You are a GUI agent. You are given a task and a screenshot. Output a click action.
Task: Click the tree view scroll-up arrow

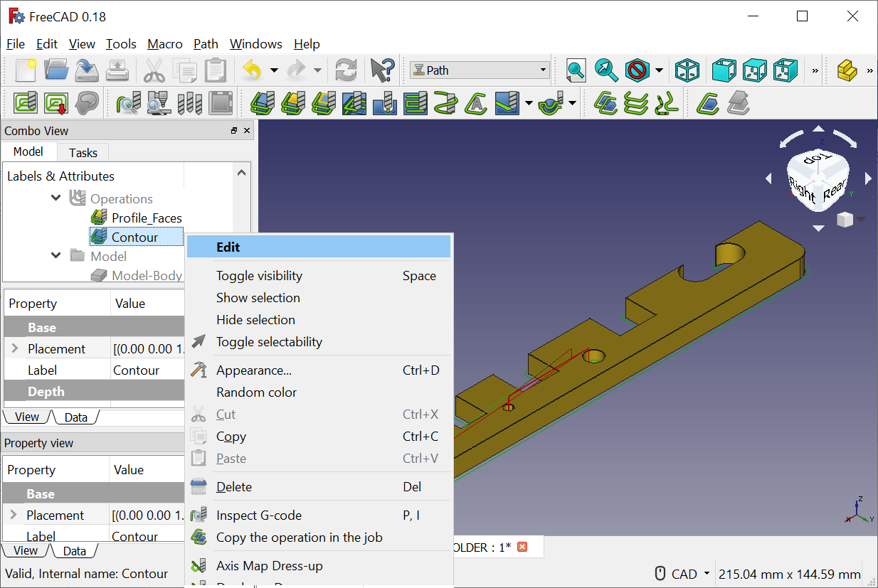(x=242, y=173)
